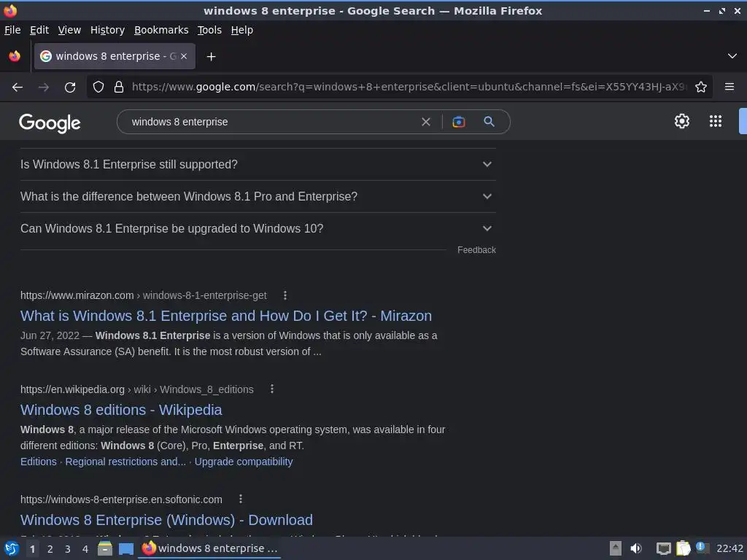Image resolution: width=747 pixels, height=560 pixels.
Task: Open the Regional restrictions and... sublink
Action: pyautogui.click(x=125, y=462)
